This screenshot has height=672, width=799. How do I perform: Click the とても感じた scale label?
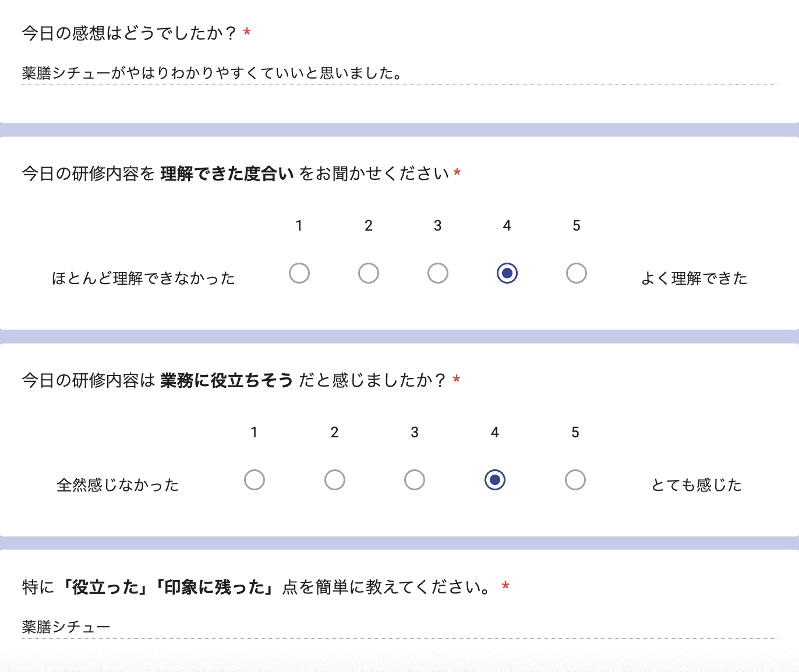[697, 484]
